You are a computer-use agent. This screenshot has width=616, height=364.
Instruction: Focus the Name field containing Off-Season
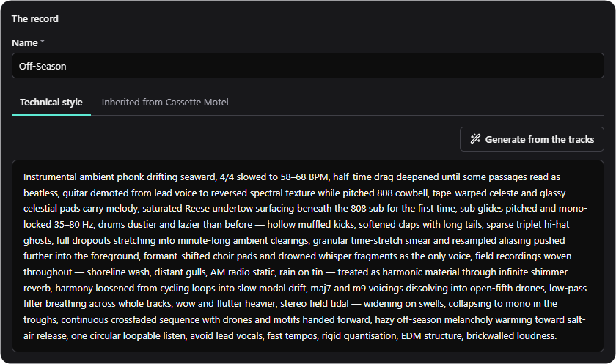[307, 66]
